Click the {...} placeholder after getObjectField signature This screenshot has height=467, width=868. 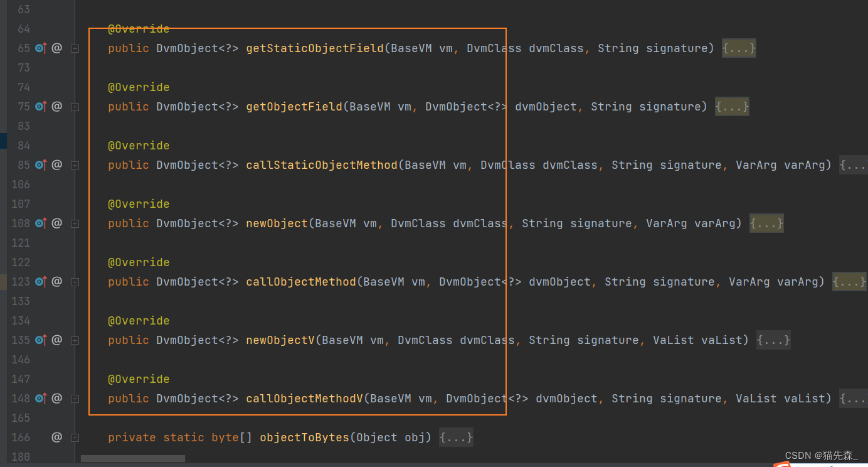[731, 106]
